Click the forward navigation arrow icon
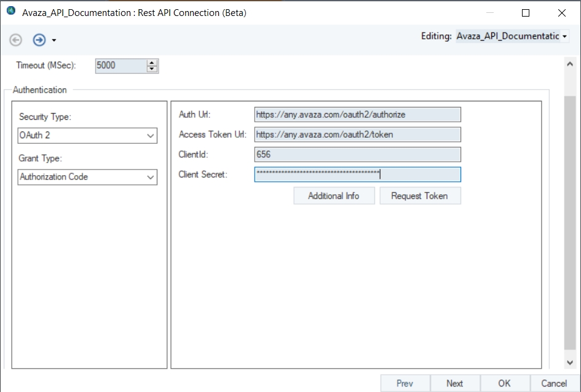581x392 pixels. (39, 40)
